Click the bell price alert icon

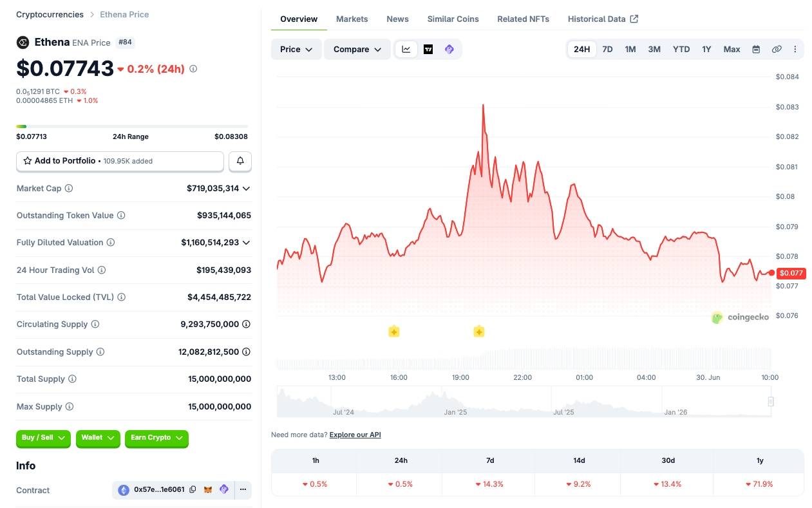click(x=240, y=161)
